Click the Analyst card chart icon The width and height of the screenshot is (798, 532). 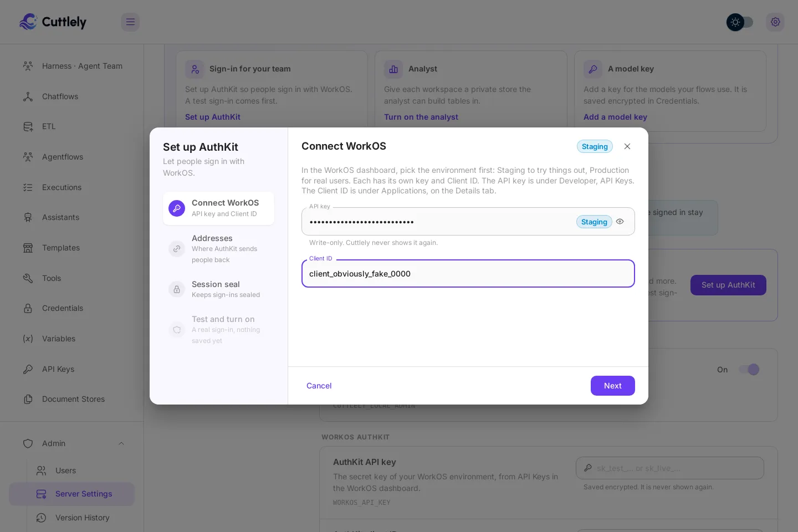[393, 69]
